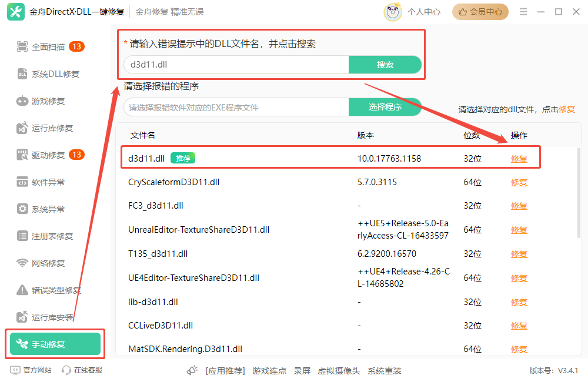Click the 版本号 V3.4.1 label
Image resolution: width=588 pixels, height=382 pixels.
[554, 371]
